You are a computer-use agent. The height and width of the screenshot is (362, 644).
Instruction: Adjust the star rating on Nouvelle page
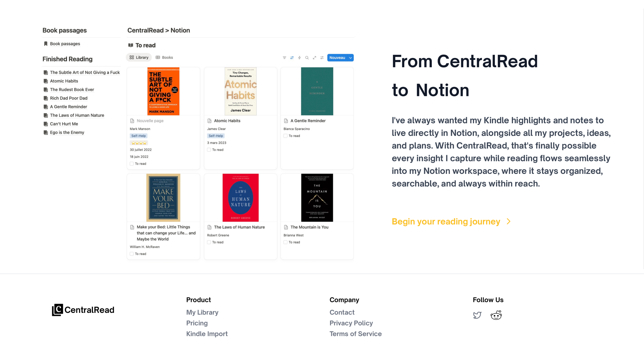[x=139, y=143]
